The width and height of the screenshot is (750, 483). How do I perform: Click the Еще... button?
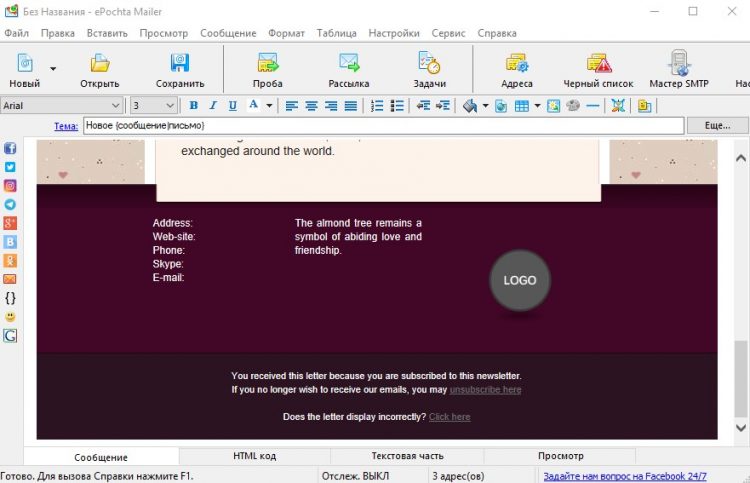point(717,126)
